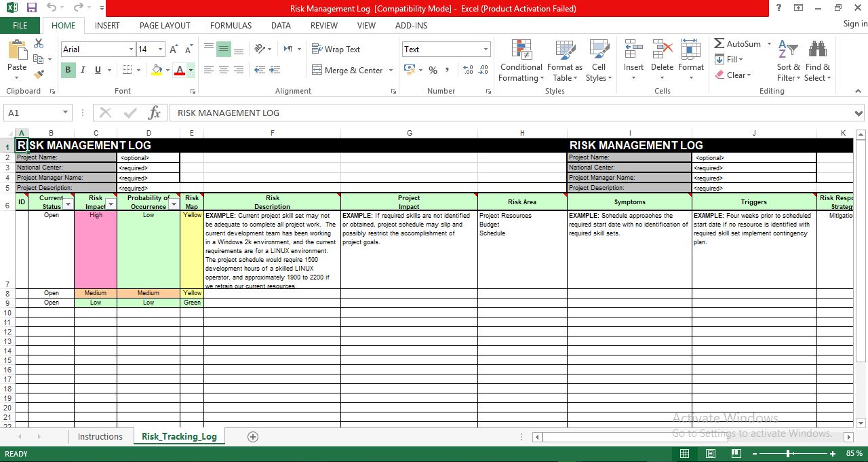Viewport: 868px width, 462px height.
Task: Select Top Align icon
Action: pos(208,49)
